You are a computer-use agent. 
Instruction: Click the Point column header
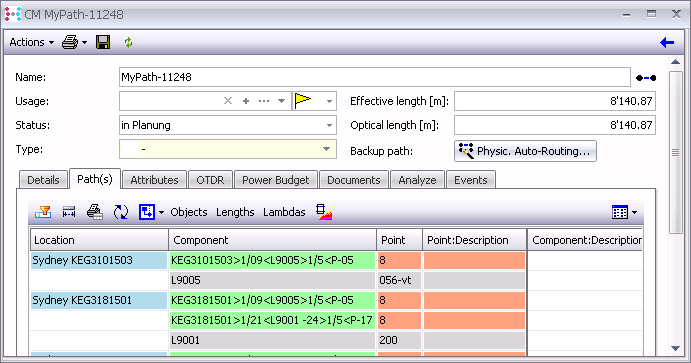pos(399,240)
